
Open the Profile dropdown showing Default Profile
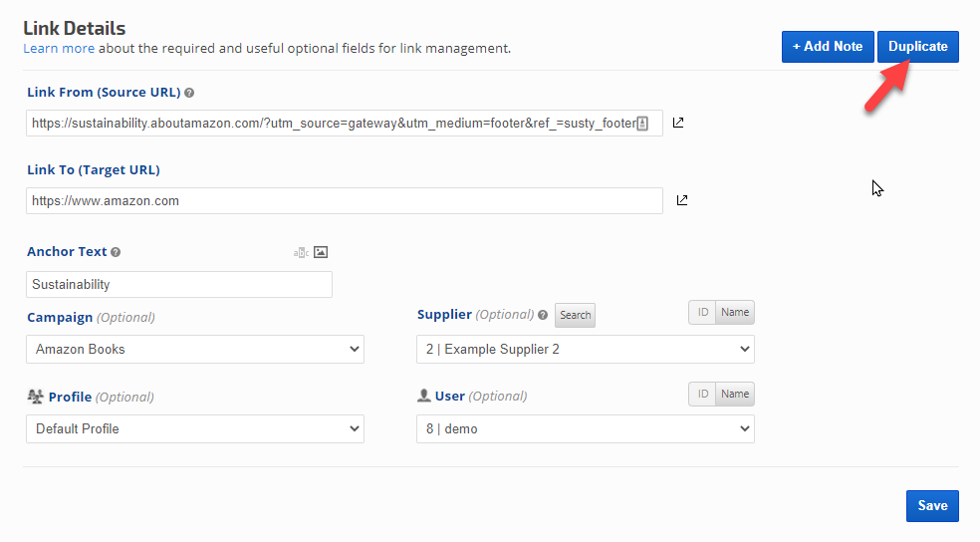(195, 429)
